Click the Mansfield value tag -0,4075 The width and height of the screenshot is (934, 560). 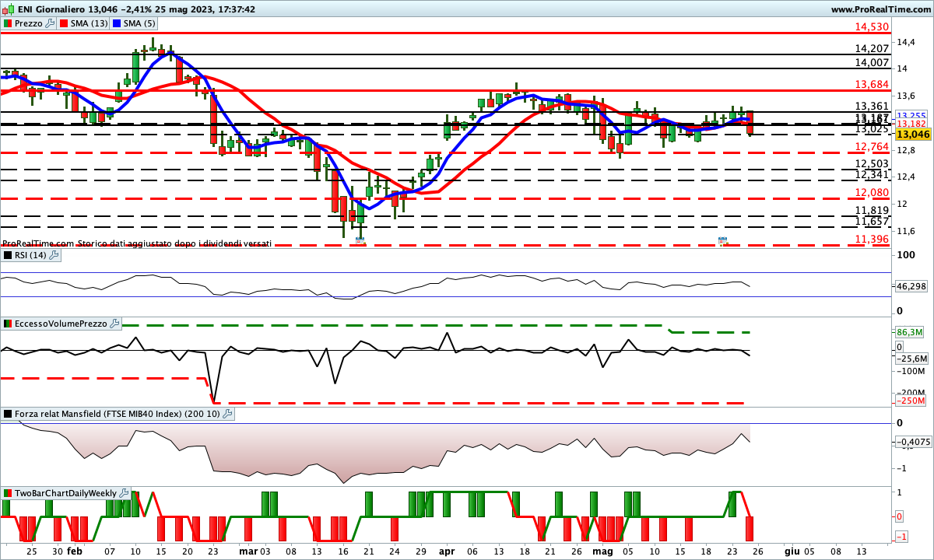(x=913, y=442)
